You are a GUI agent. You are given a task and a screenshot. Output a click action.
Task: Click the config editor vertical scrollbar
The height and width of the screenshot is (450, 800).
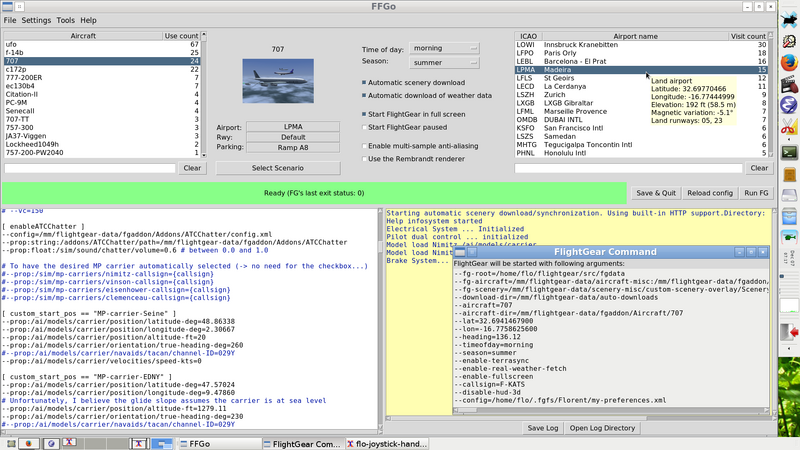pyautogui.click(x=380, y=320)
